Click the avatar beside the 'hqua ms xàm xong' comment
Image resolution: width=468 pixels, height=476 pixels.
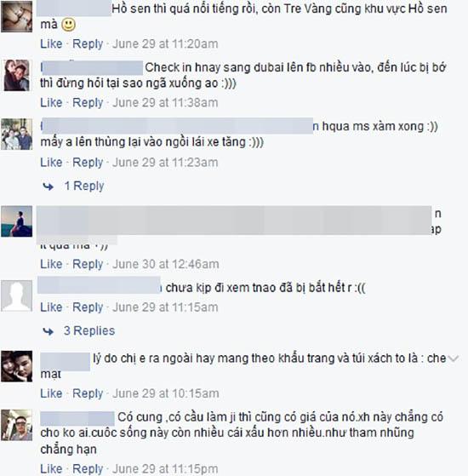(x=17, y=135)
